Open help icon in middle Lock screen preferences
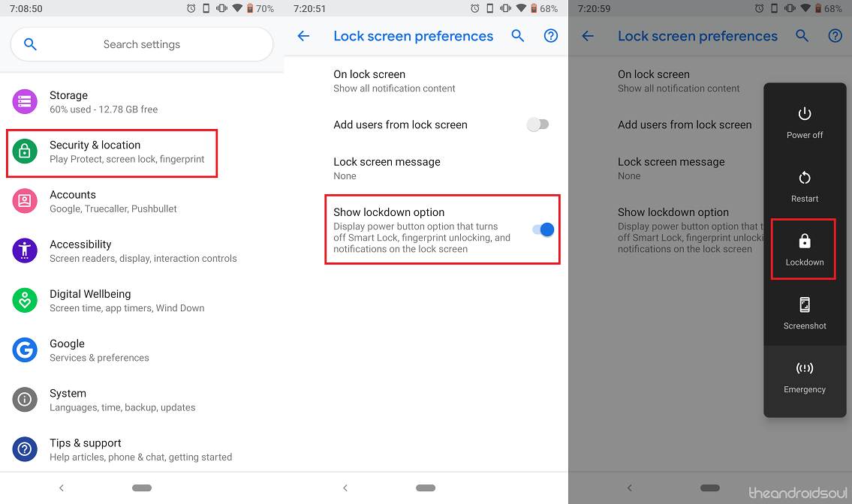852x504 pixels. (x=551, y=36)
